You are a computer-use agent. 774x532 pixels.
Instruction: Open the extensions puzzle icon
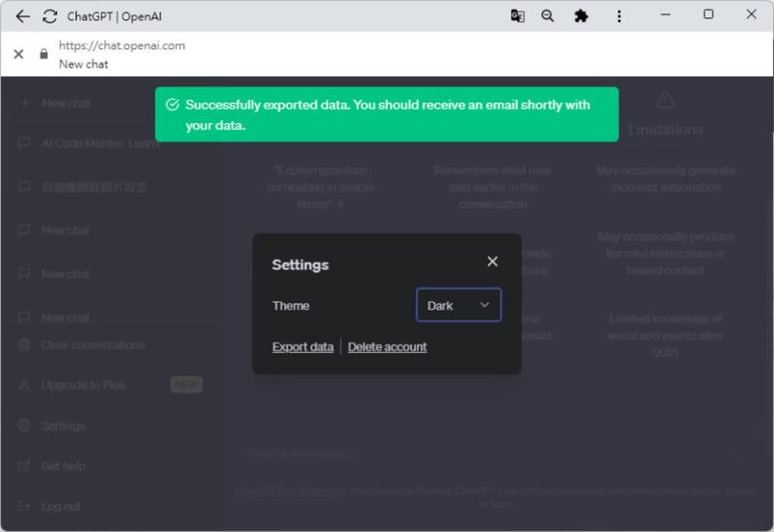[581, 16]
